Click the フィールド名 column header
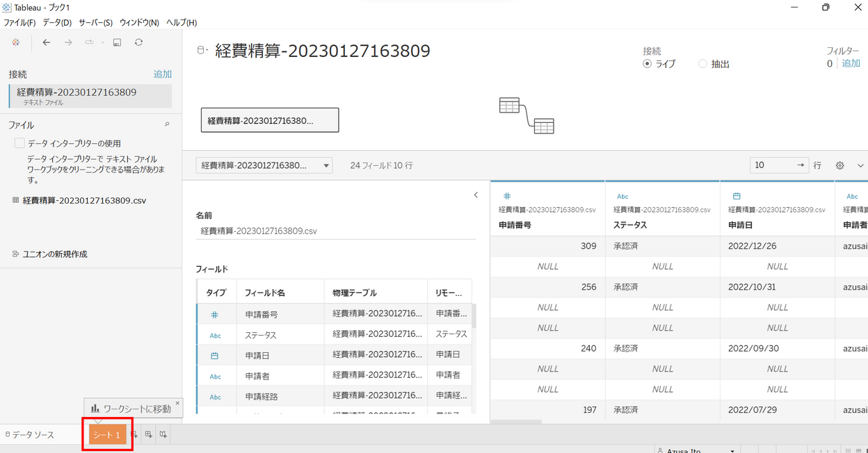 280,293
